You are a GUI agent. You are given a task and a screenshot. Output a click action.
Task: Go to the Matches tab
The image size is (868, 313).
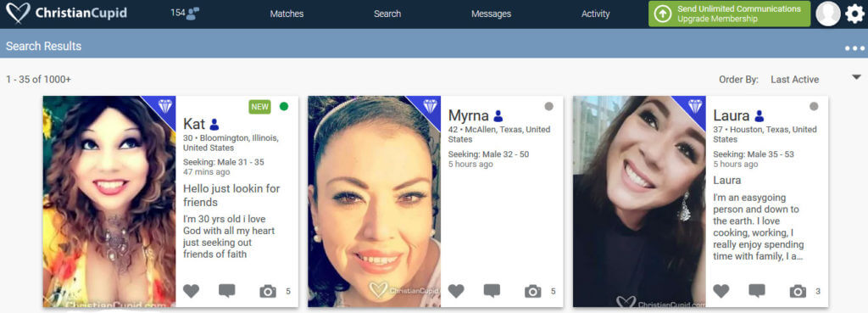click(287, 14)
